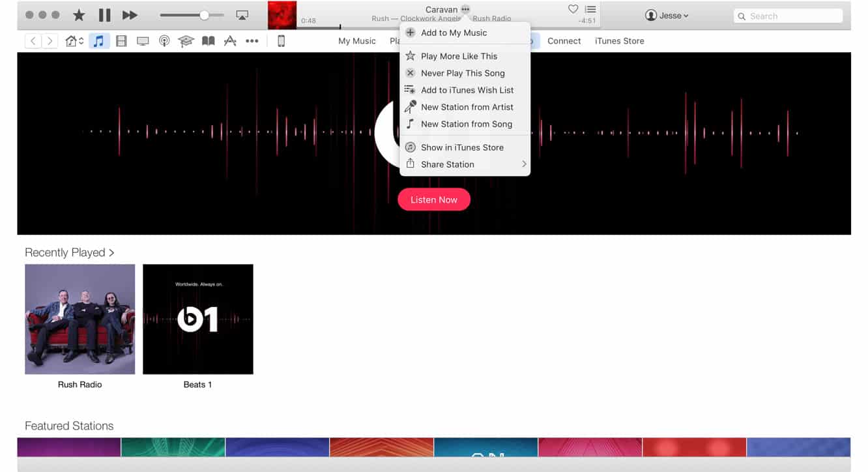868x472 pixels.
Task: Choose Add to iTunes Wish List
Action: point(465,90)
